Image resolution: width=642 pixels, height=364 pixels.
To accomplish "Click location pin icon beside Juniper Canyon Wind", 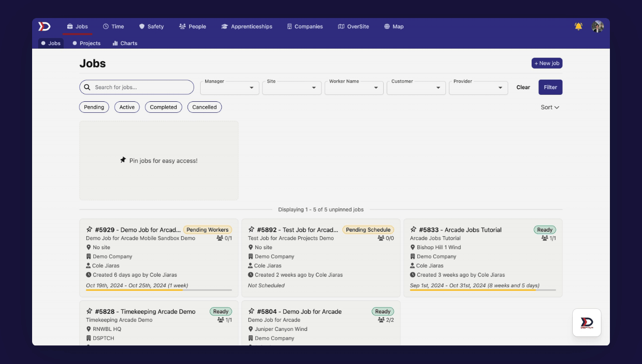I will point(251,329).
